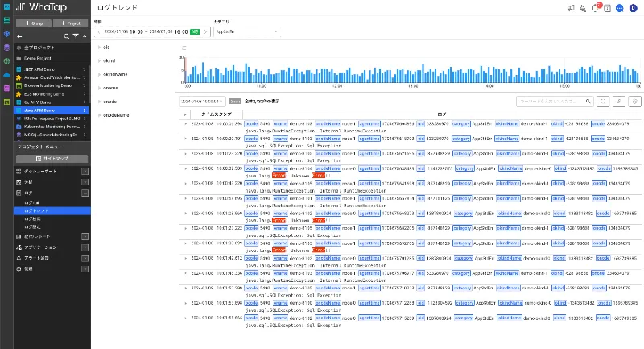Expand the oid field filter

click(99, 48)
